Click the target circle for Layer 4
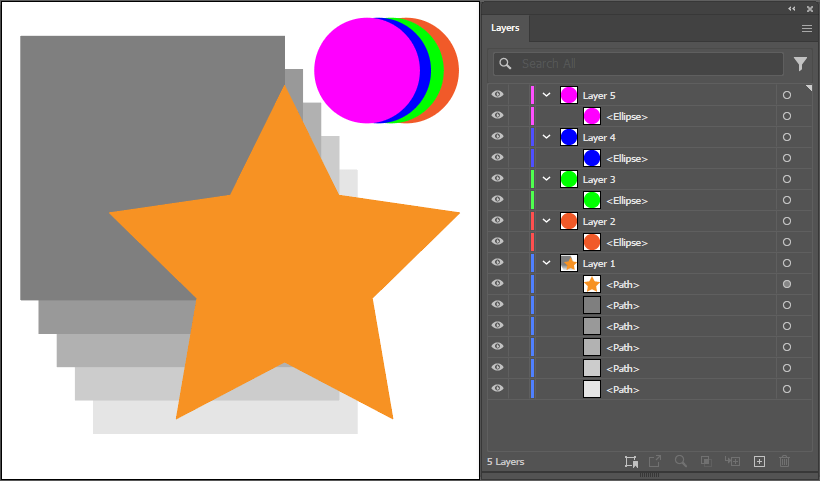Screen dimensions: 820x481 pyautogui.click(x=787, y=137)
